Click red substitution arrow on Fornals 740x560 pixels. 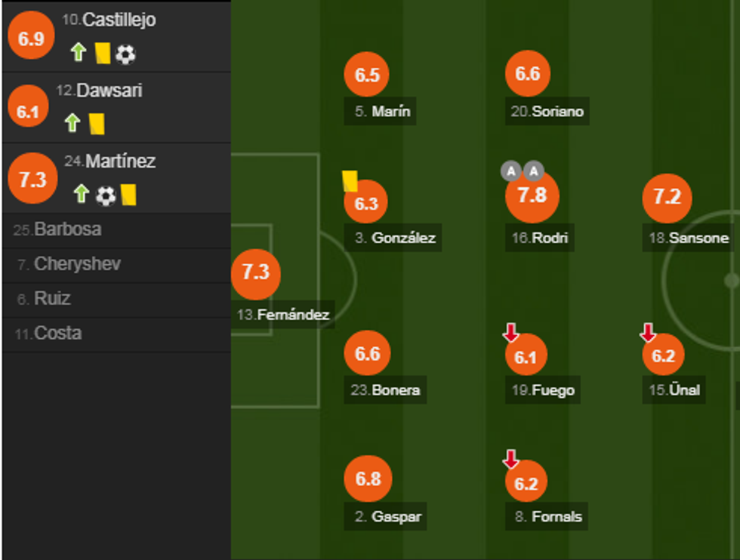click(x=511, y=459)
